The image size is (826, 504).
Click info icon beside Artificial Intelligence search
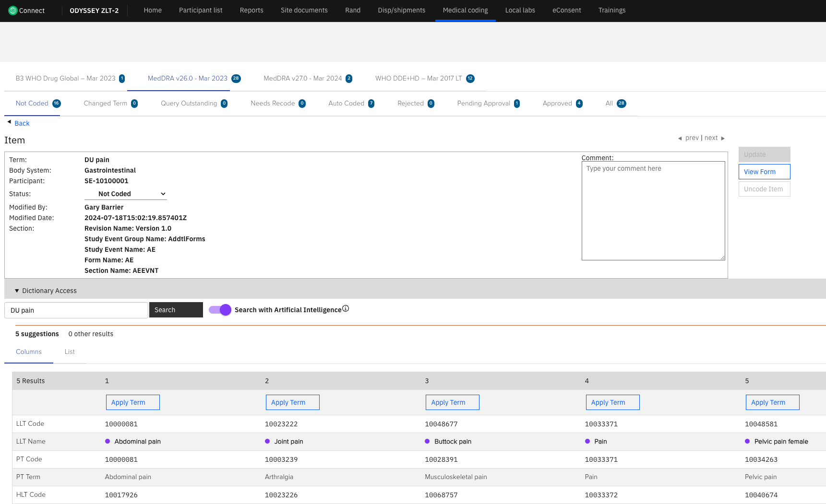[346, 309]
